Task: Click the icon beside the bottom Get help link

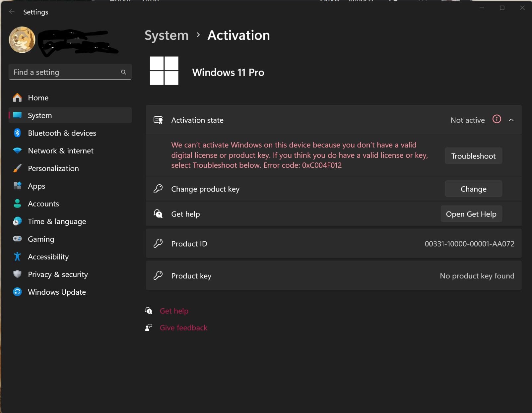Action: [149, 311]
